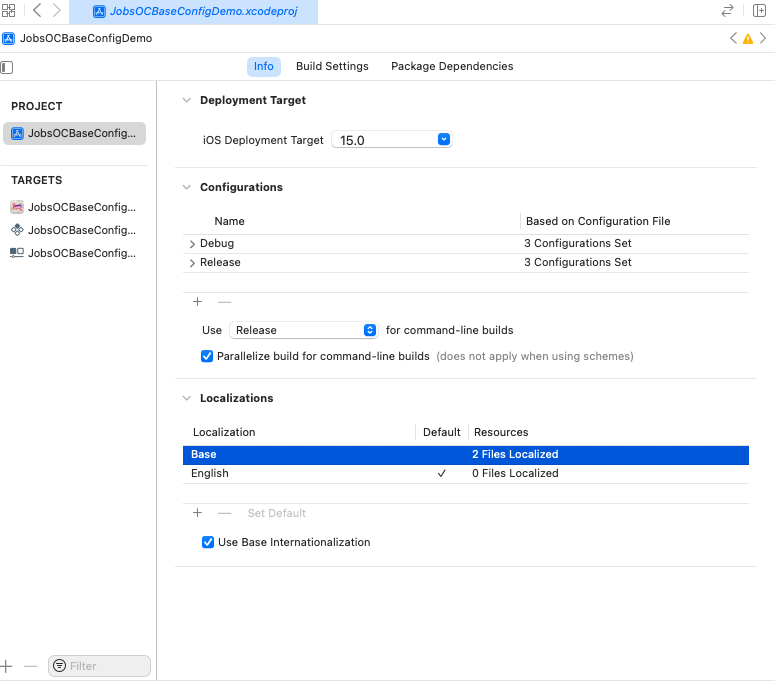The width and height of the screenshot is (775, 686).
Task: Select the JobsOCBaseConfig project item
Action: [x=74, y=133]
